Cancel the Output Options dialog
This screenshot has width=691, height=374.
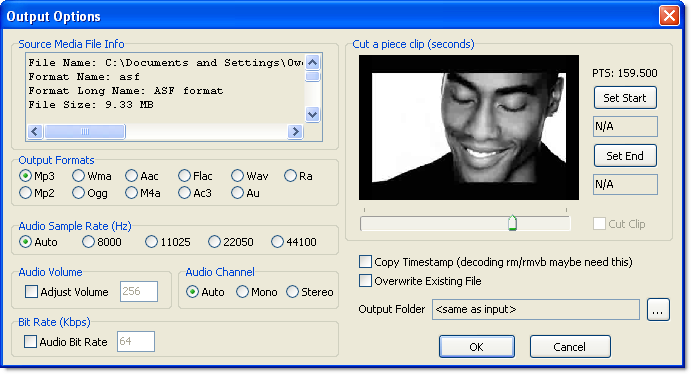point(570,347)
